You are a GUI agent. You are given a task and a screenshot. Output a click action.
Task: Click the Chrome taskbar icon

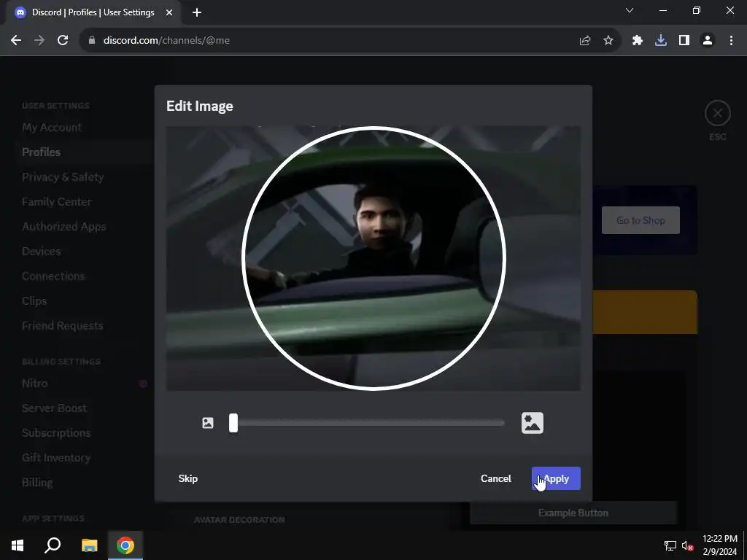125,545
